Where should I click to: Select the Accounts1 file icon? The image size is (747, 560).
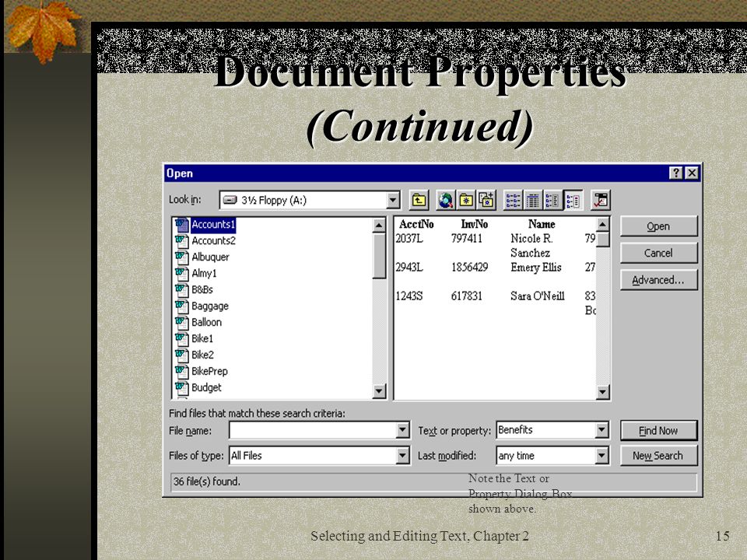[x=181, y=224]
